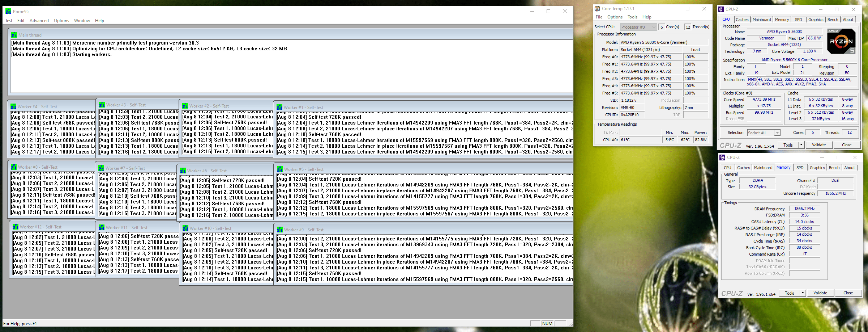This screenshot has height=332, width=868.
Task: Click the Core Speed value 4773.89 MHz
Action: 764,99
